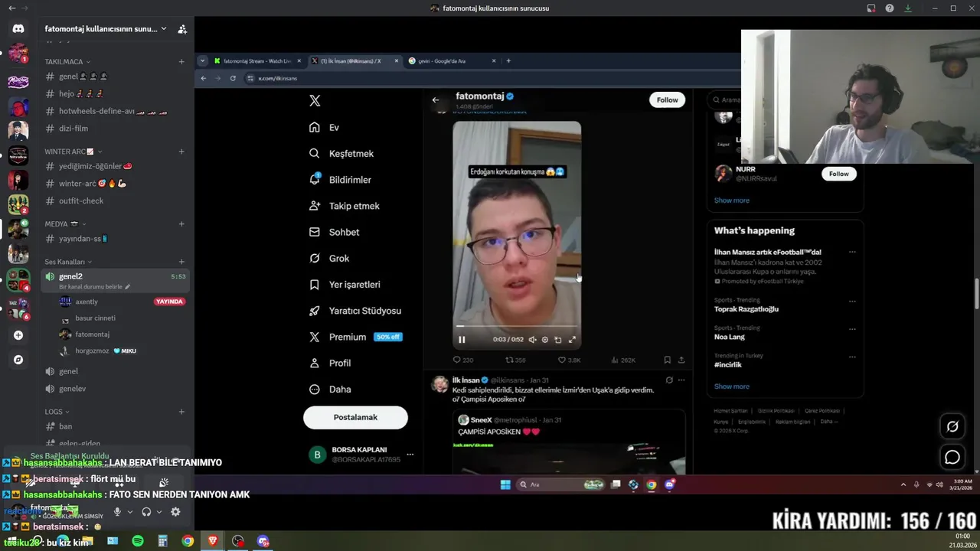The height and width of the screenshot is (551, 980).
Task: Go back with the X profile arrow
Action: point(436,99)
